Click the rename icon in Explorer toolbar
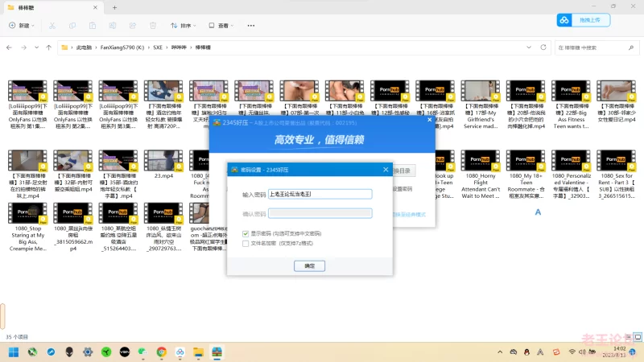This screenshot has width=644, height=362. pyautogui.click(x=113, y=26)
